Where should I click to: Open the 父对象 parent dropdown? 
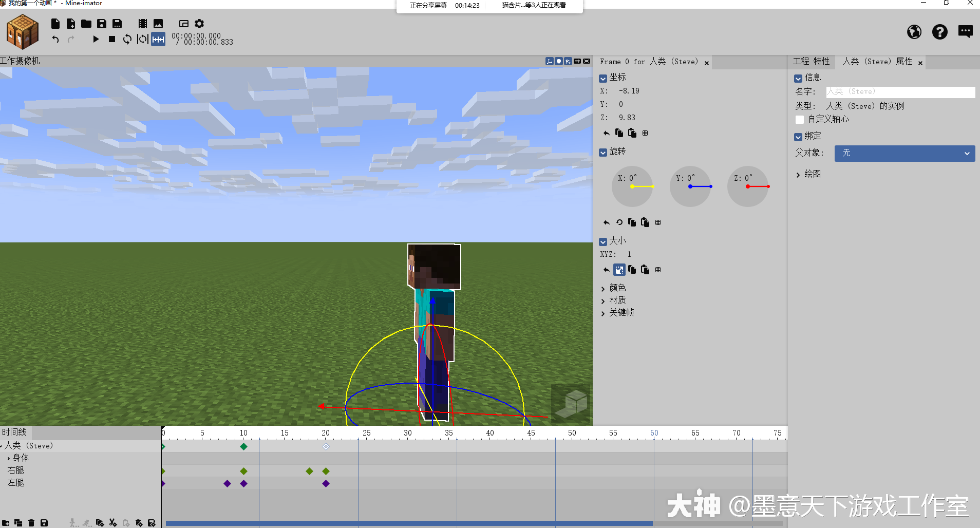pos(904,153)
